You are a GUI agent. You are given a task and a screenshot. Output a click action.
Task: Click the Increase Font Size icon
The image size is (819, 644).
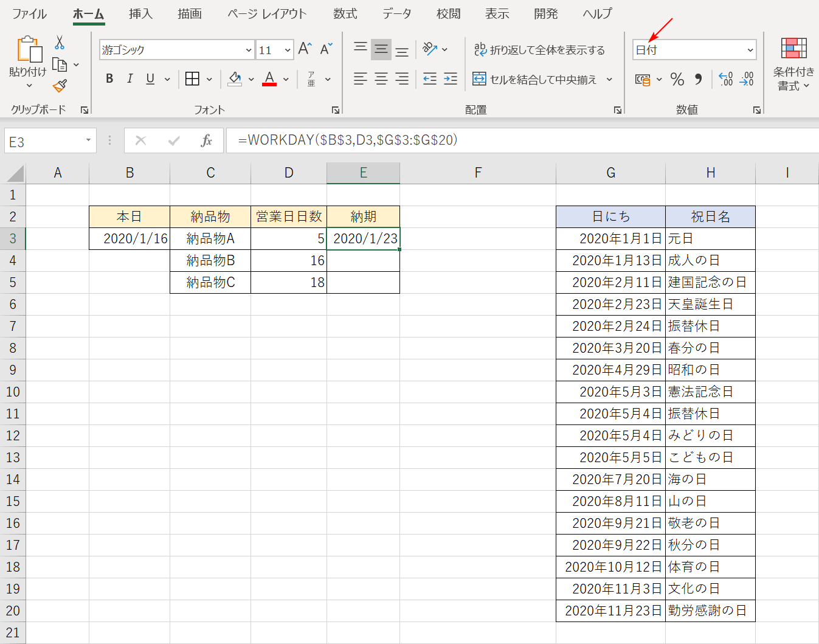pos(305,49)
